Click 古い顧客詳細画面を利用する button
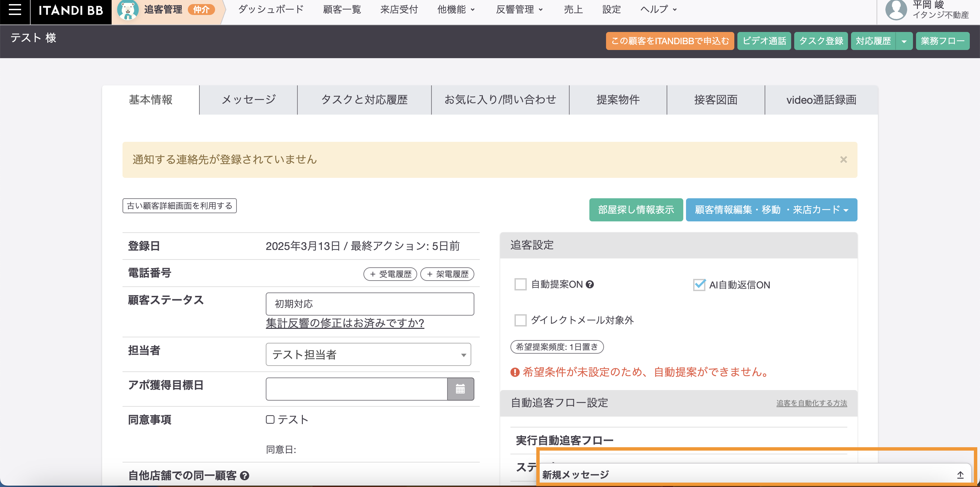 click(180, 206)
